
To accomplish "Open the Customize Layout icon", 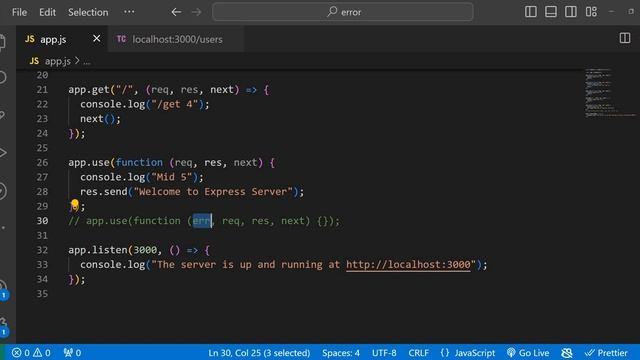I will pyautogui.click(x=591, y=12).
